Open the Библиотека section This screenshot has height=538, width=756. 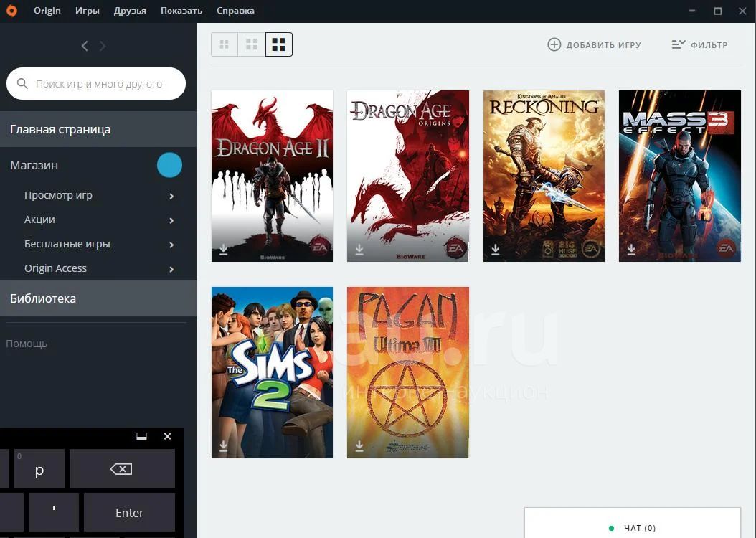point(98,298)
